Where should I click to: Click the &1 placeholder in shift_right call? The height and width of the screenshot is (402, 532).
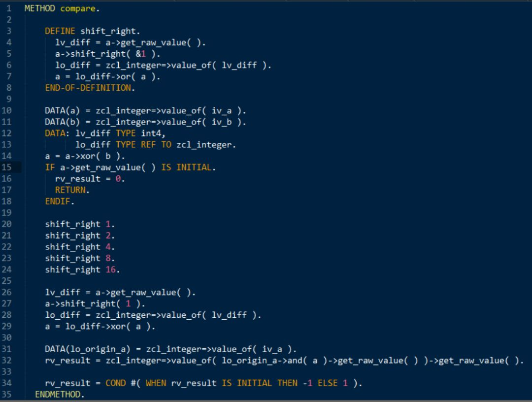[140, 54]
